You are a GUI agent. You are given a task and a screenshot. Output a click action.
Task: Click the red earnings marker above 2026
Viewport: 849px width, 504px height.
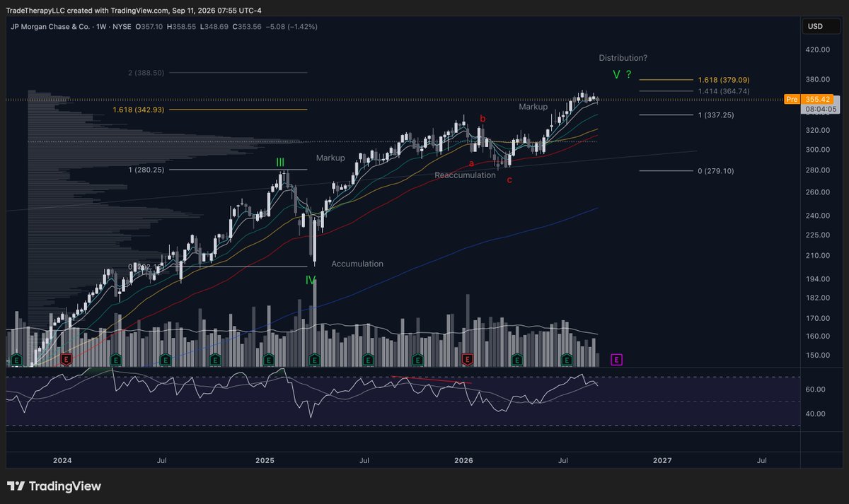(467, 360)
